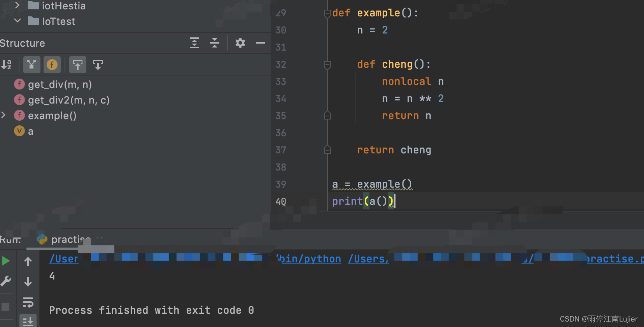Toggle show fields filter
This screenshot has width=644, height=327.
tap(52, 65)
